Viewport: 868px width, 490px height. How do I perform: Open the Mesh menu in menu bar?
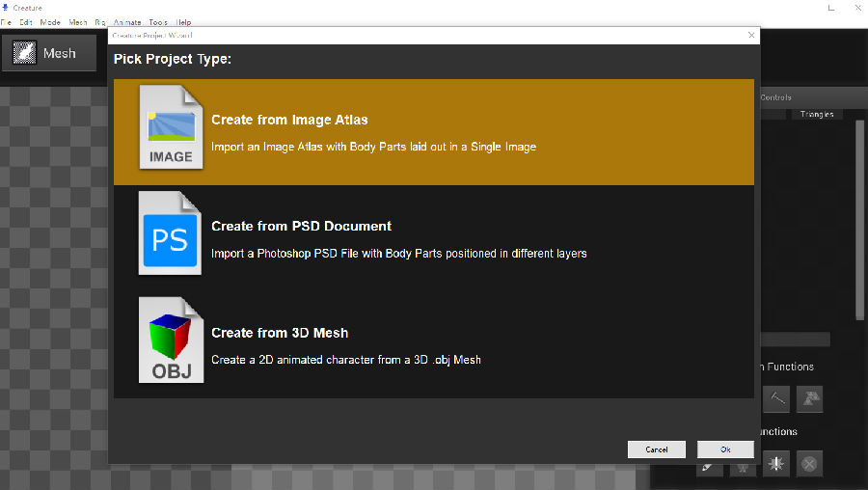click(77, 22)
